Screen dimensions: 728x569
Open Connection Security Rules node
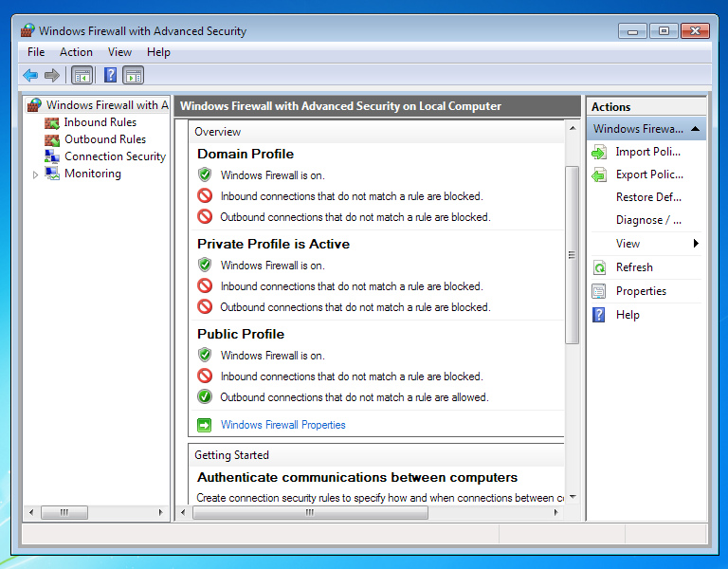pos(114,156)
